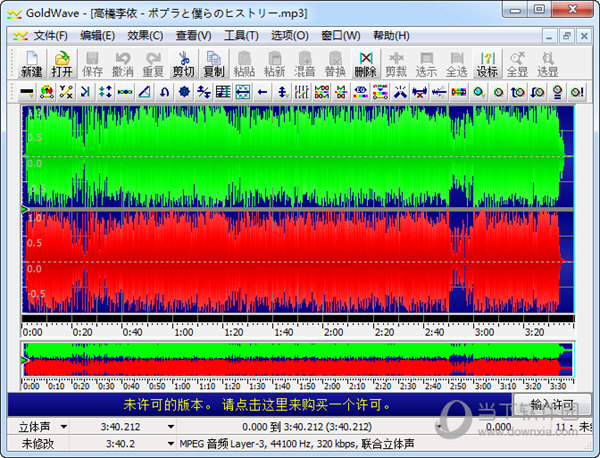Click the 删除 (Delete) toolbar icon

click(x=365, y=64)
